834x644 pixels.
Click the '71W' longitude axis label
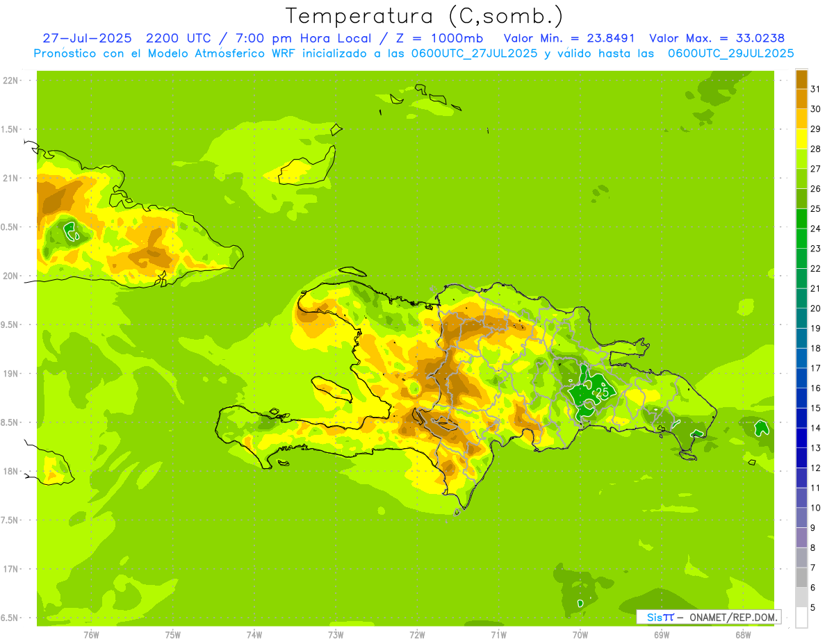click(x=498, y=635)
